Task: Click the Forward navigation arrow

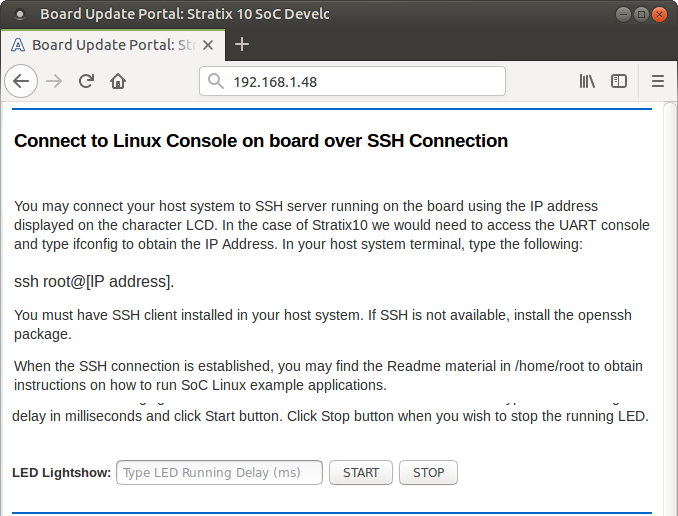Action: click(x=54, y=82)
